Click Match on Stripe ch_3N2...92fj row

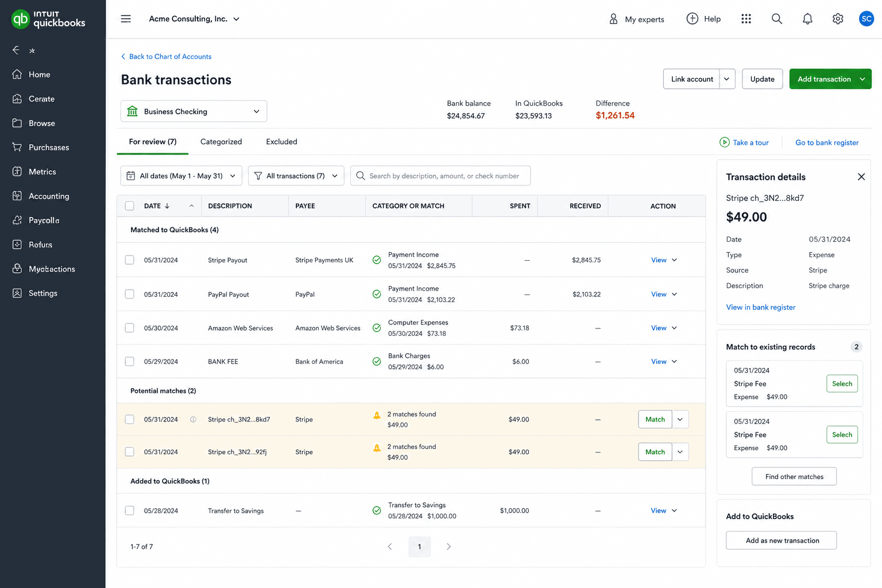click(655, 452)
